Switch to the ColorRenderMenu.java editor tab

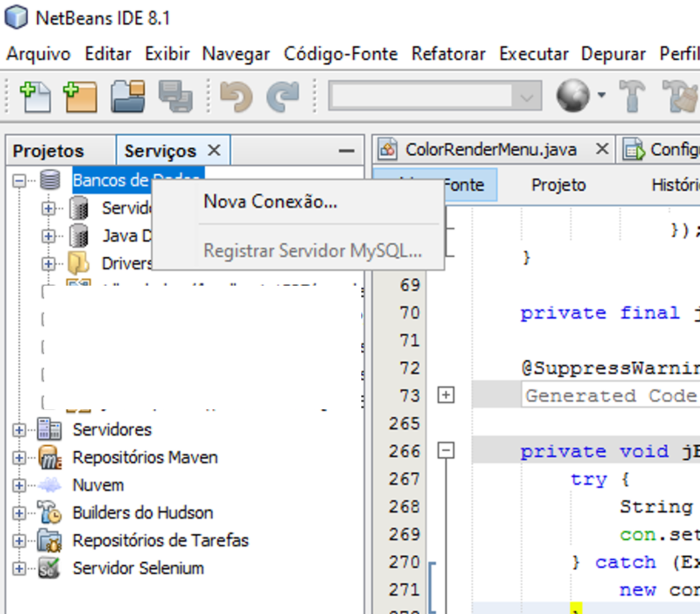(x=491, y=149)
